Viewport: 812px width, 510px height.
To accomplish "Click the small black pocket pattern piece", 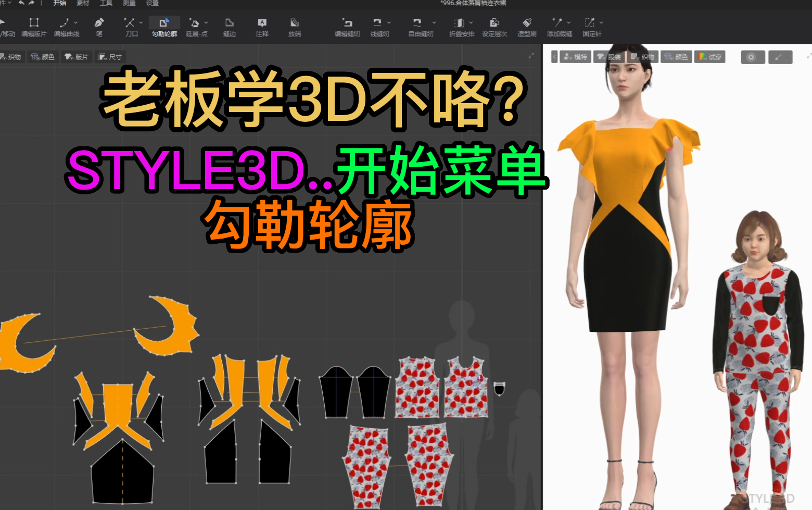I will (x=499, y=388).
